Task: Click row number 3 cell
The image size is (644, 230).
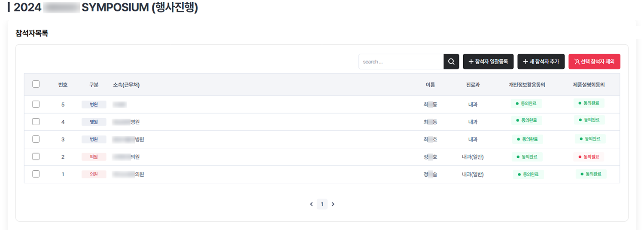Action: point(63,140)
